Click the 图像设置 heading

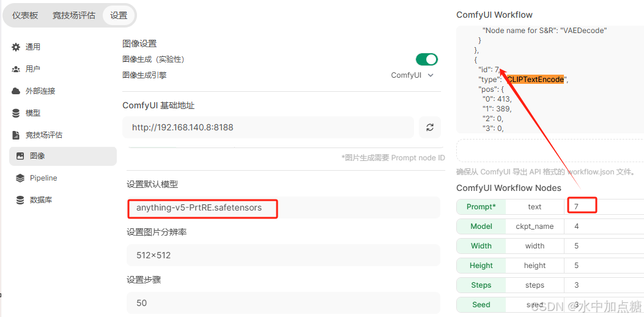[x=139, y=43]
